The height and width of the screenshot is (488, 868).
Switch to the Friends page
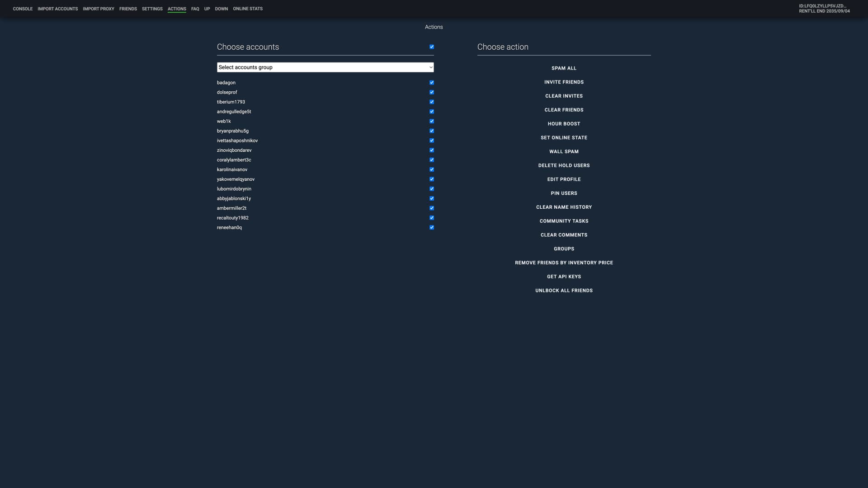coord(128,9)
